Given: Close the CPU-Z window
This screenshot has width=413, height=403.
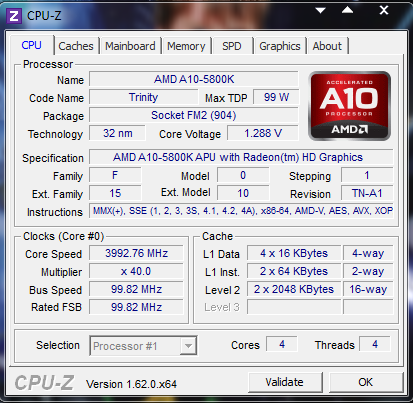Looking at the screenshot, I should click(384, 10).
